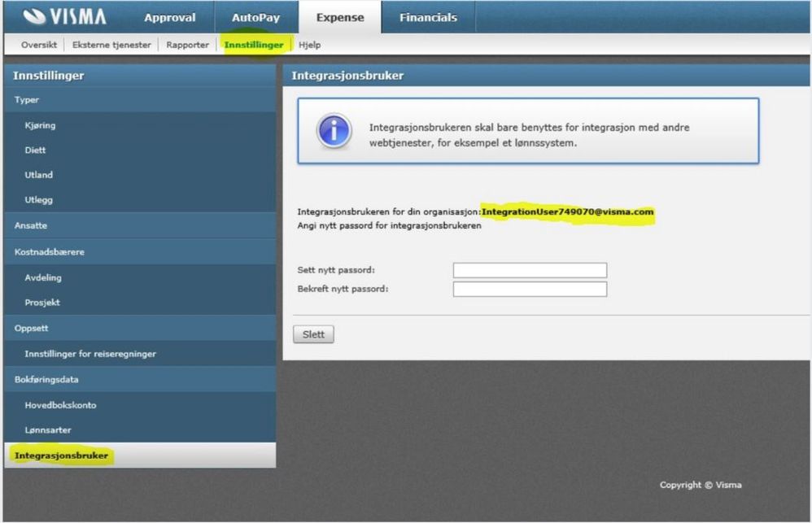Click the Visma logo
The image size is (812, 523).
click(x=65, y=16)
